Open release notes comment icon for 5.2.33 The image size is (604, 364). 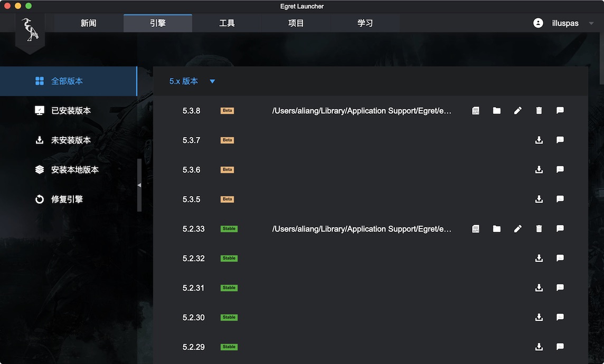560,229
